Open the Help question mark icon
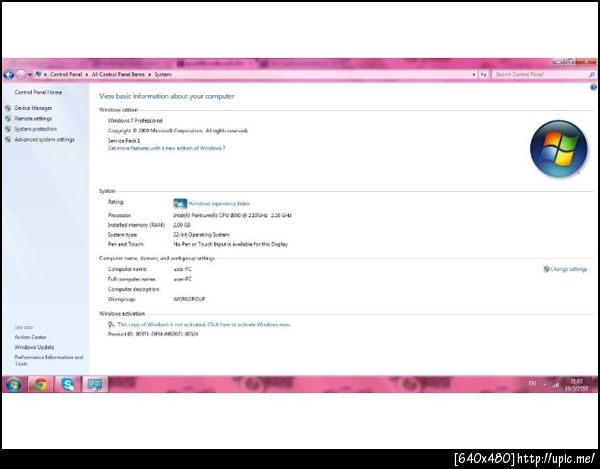Image resolution: width=600 pixels, height=469 pixels. coord(593,87)
